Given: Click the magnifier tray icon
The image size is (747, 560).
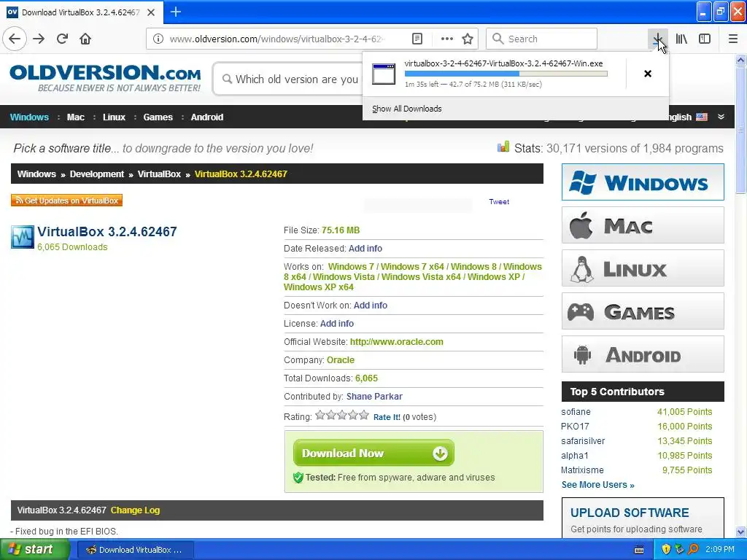Looking at the screenshot, I should tap(693, 549).
